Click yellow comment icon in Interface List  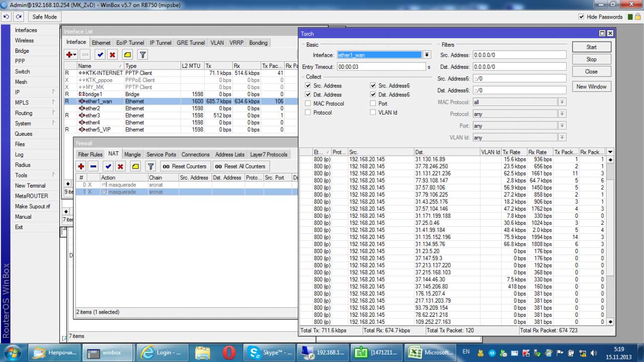(x=127, y=55)
